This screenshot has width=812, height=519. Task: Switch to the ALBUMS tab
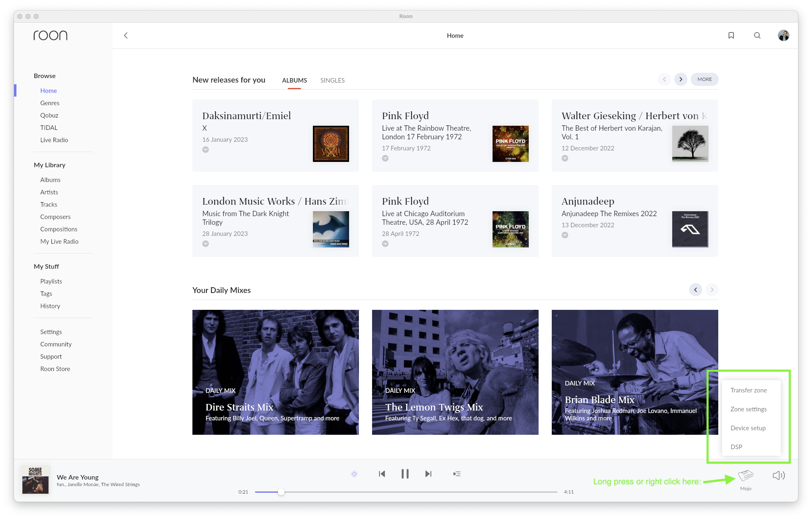[x=294, y=80]
